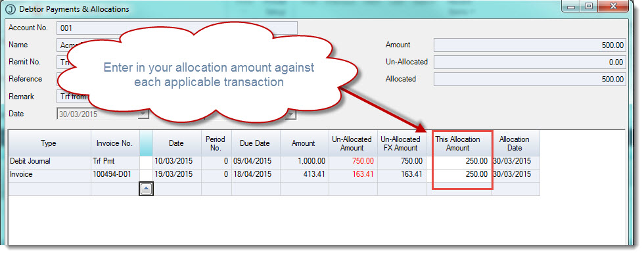Select the Amount field showing 500.00
The height and width of the screenshot is (255, 644).
tap(530, 45)
